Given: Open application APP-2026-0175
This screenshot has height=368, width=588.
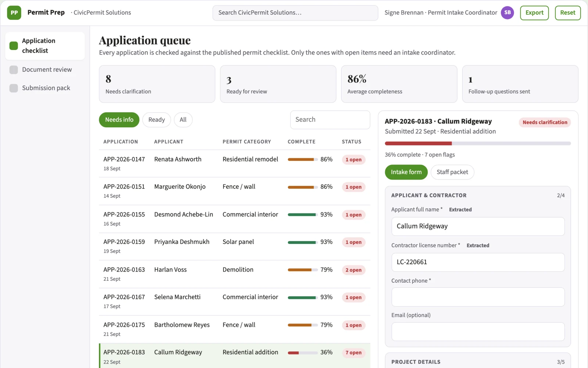Looking at the screenshot, I should tap(234, 329).
